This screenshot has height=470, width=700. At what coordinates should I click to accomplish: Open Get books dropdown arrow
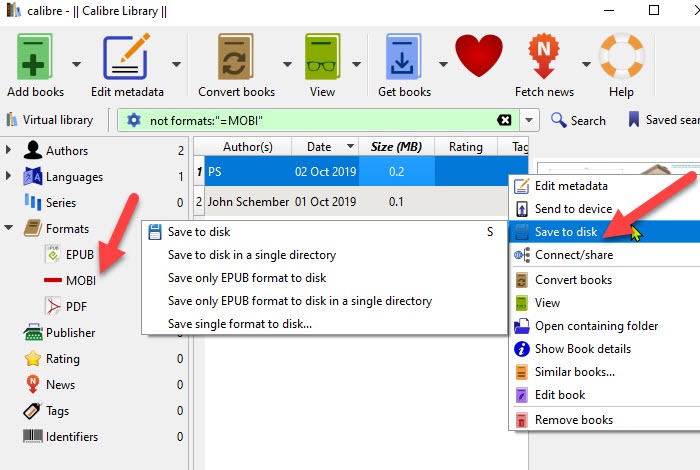pos(443,64)
